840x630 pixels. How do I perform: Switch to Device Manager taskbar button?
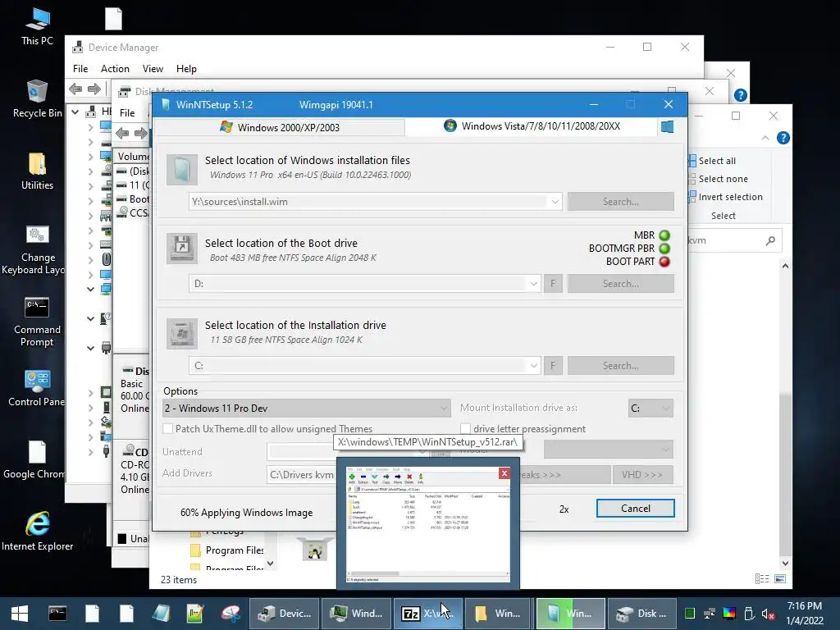pyautogui.click(x=285, y=614)
